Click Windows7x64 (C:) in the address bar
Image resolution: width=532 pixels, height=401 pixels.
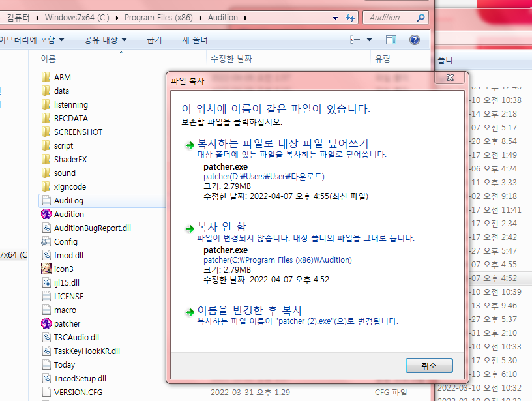[x=77, y=18]
